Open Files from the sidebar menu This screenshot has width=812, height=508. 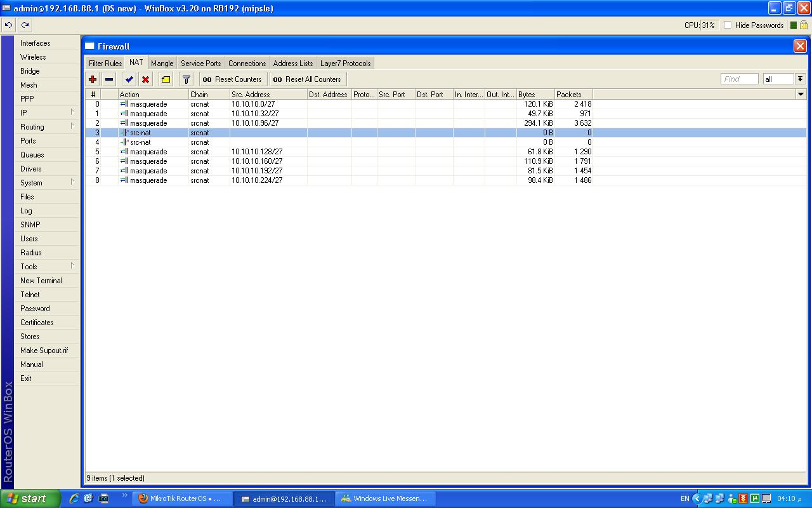(48, 197)
